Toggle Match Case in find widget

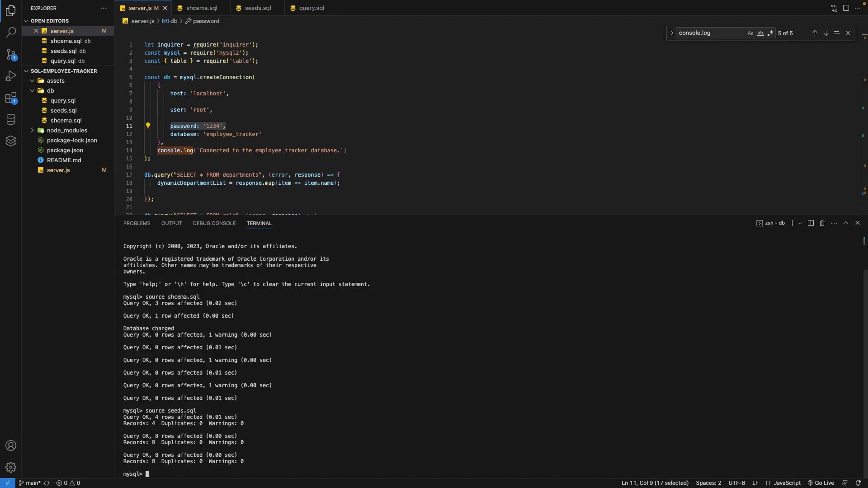[750, 33]
